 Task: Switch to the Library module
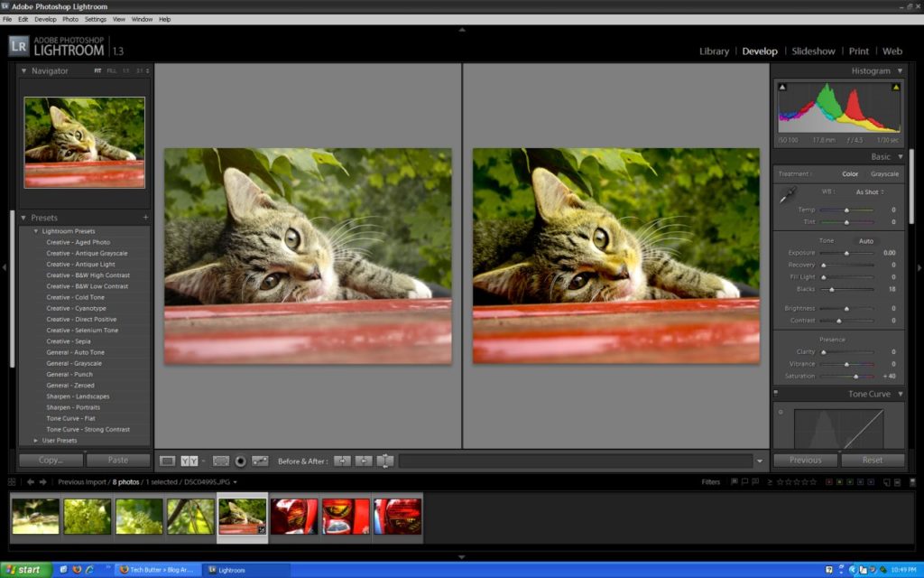pyautogui.click(x=715, y=51)
